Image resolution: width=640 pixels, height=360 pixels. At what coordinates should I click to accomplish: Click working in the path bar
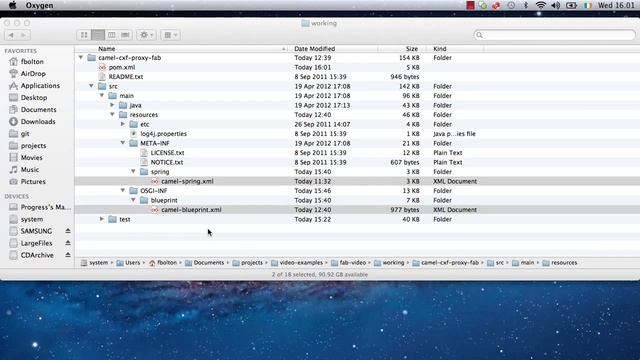[x=389, y=263]
